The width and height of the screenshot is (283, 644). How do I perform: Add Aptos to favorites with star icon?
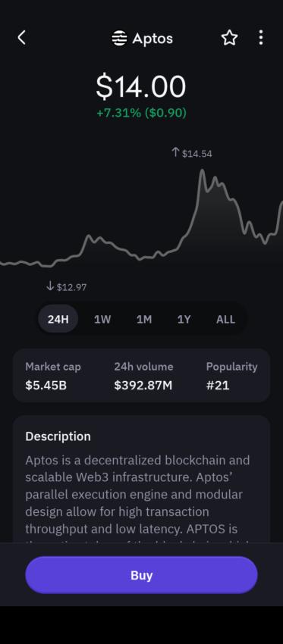click(x=229, y=38)
